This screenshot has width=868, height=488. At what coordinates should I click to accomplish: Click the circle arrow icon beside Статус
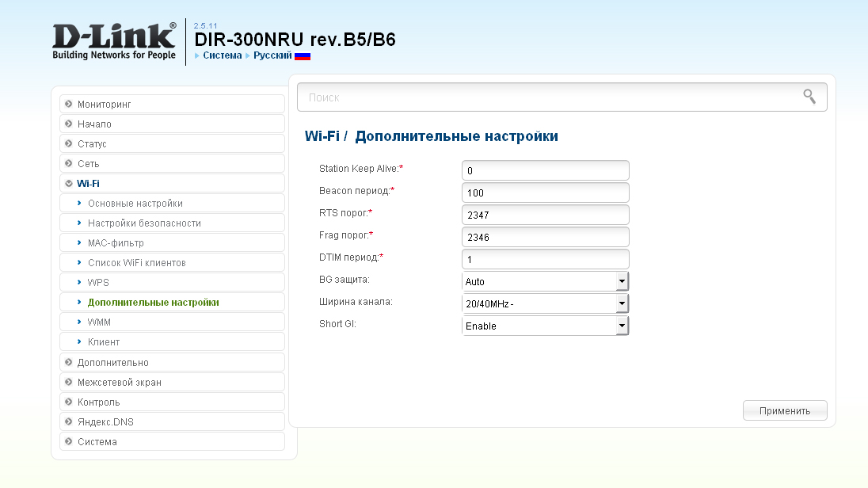coord(69,143)
